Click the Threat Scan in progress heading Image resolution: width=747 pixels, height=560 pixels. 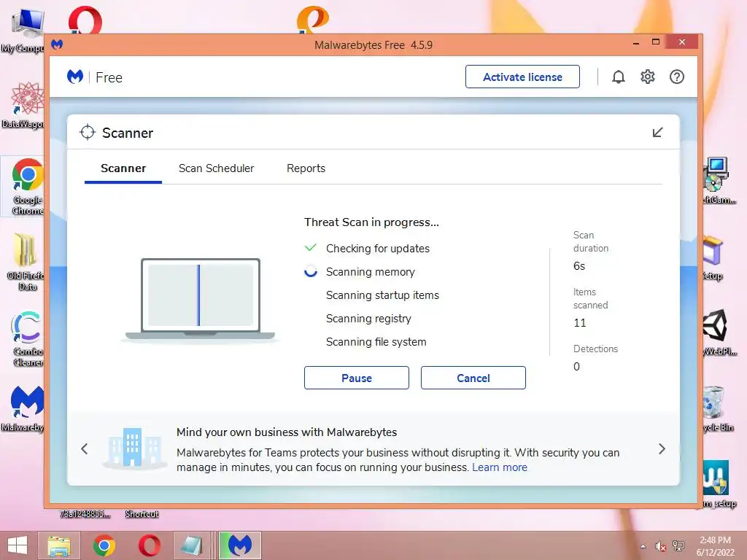(x=371, y=222)
